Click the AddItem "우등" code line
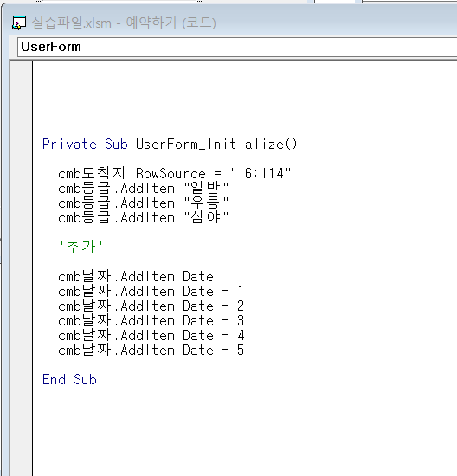Image resolution: width=457 pixels, height=476 pixels. [143, 203]
